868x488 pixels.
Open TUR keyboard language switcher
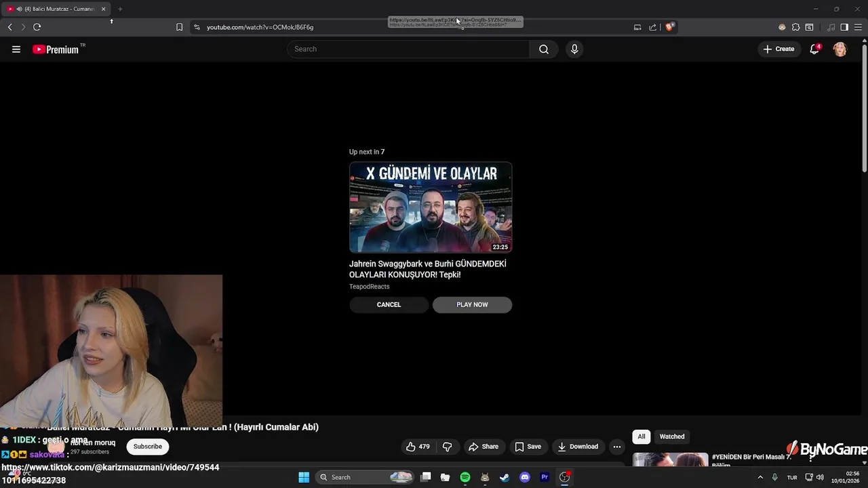tap(792, 478)
